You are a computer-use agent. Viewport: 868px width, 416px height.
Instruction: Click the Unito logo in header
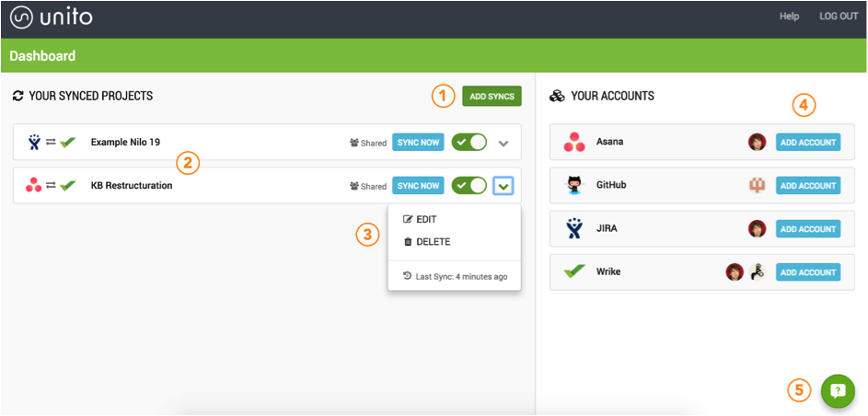[51, 17]
